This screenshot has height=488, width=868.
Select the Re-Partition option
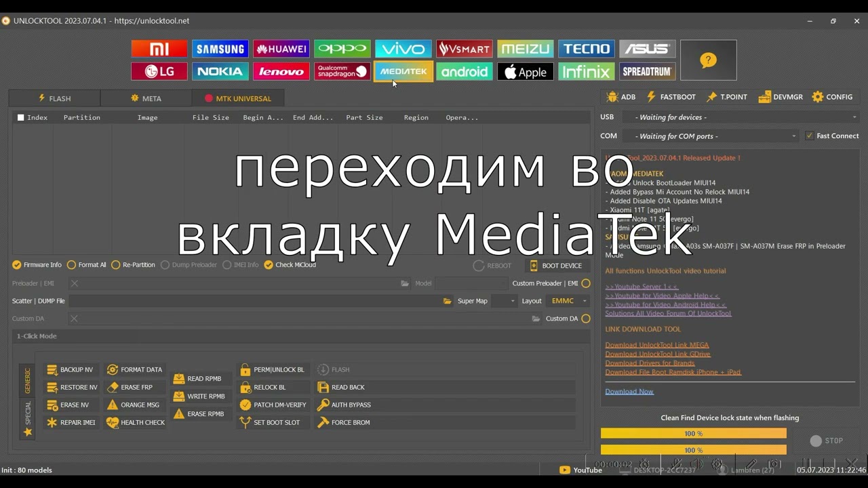click(133, 265)
